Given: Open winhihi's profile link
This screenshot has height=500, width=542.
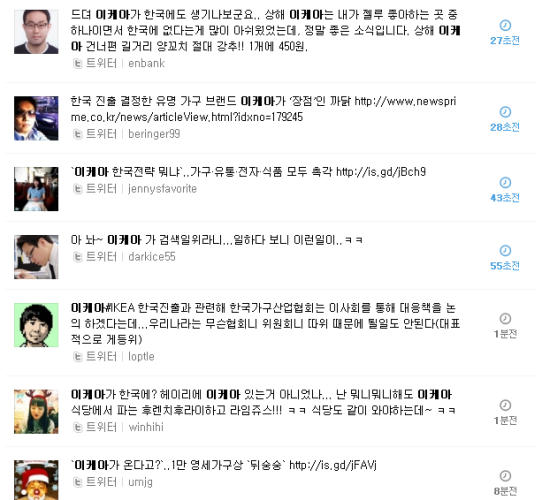Looking at the screenshot, I should (146, 427).
